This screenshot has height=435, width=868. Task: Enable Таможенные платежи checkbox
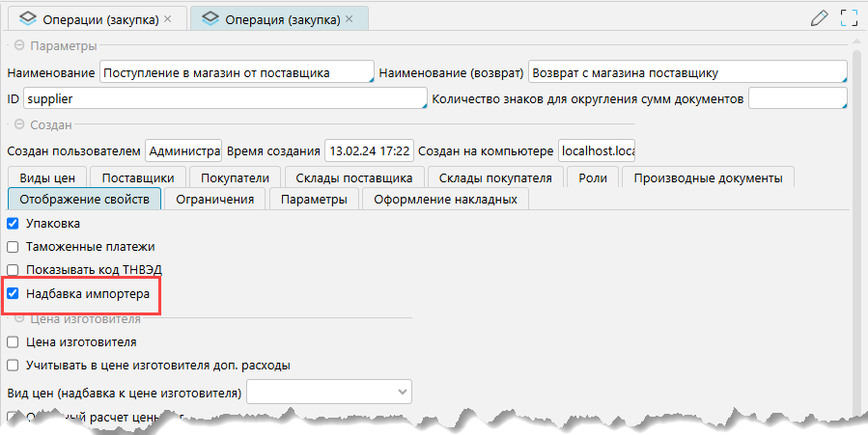[13, 247]
